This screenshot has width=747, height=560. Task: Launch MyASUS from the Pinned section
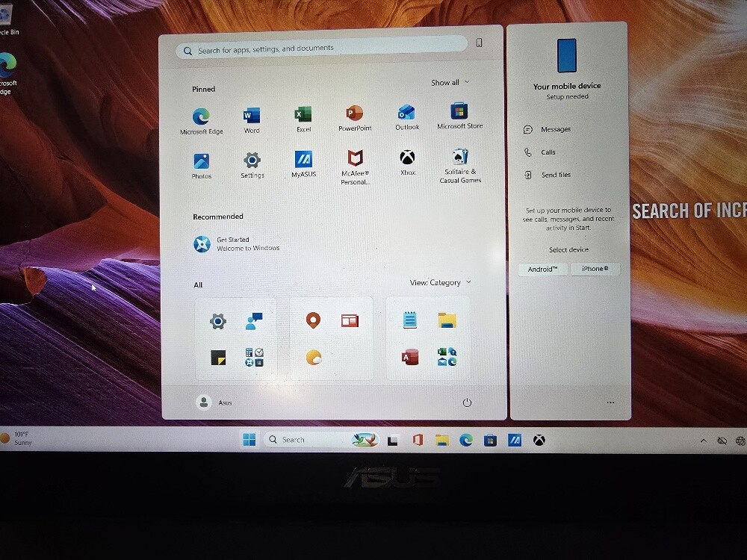click(x=303, y=164)
